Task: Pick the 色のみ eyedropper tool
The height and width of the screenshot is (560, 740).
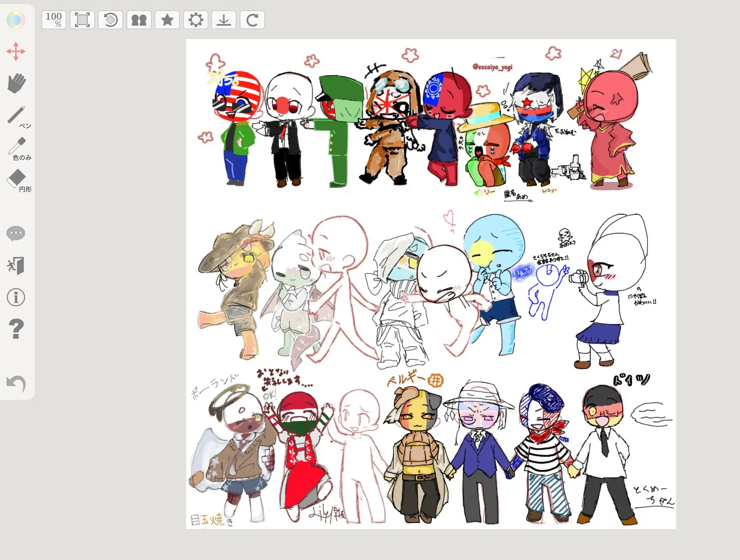Action: tap(19, 149)
